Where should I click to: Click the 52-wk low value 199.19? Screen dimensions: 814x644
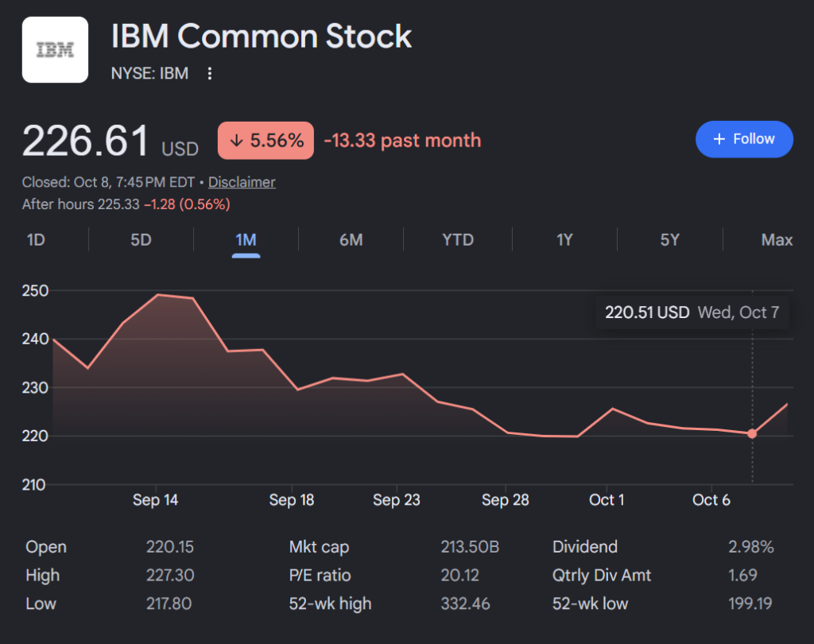click(750, 603)
